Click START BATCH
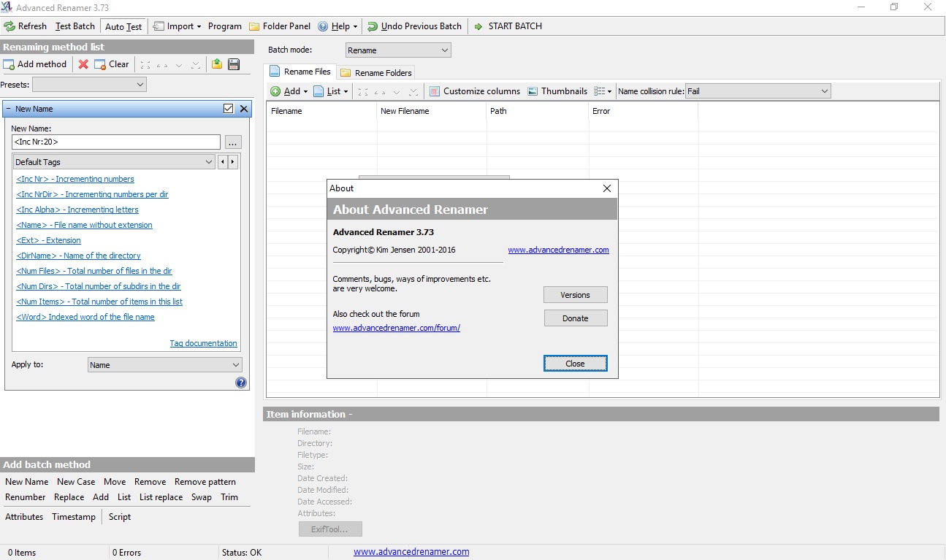The width and height of the screenshot is (946, 560). pos(508,26)
